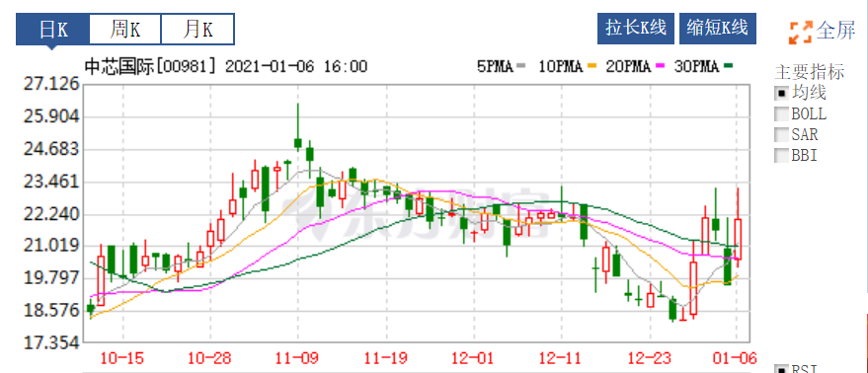Click the 30PMA green legend swatch
868x373 pixels.
(x=729, y=67)
